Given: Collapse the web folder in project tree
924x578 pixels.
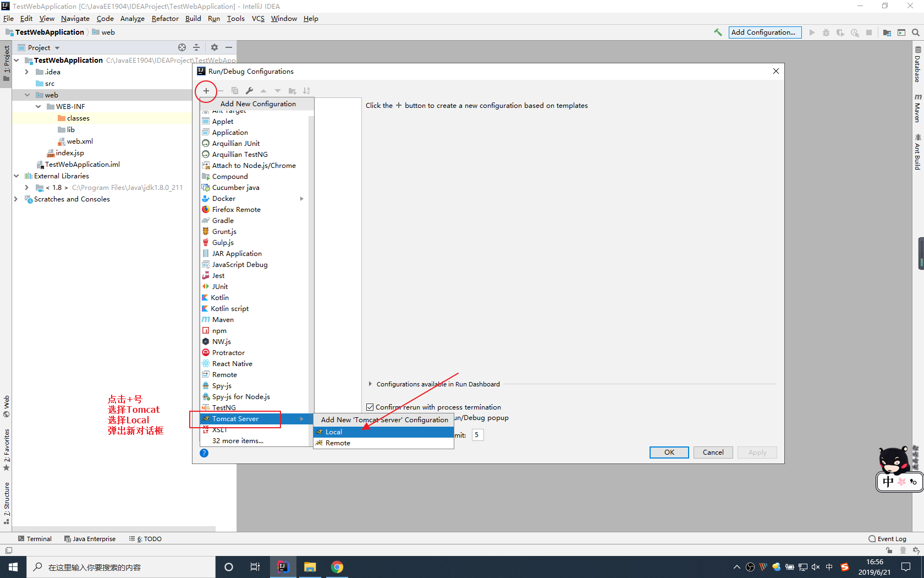Looking at the screenshot, I should (x=27, y=95).
